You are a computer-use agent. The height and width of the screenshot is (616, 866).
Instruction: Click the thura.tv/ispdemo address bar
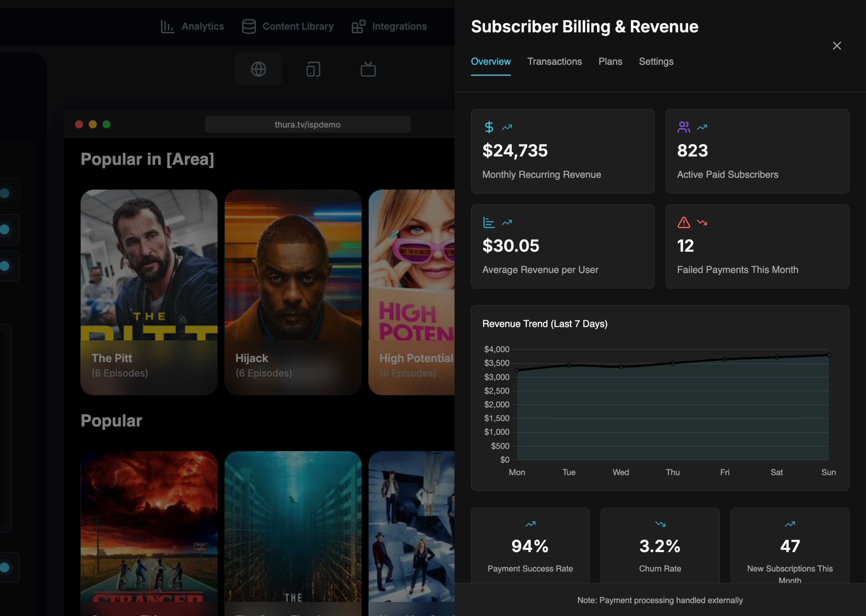pos(307,124)
